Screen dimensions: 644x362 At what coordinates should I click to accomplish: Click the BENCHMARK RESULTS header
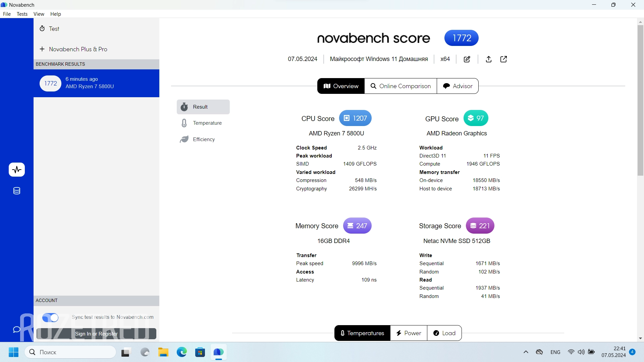coord(96,64)
